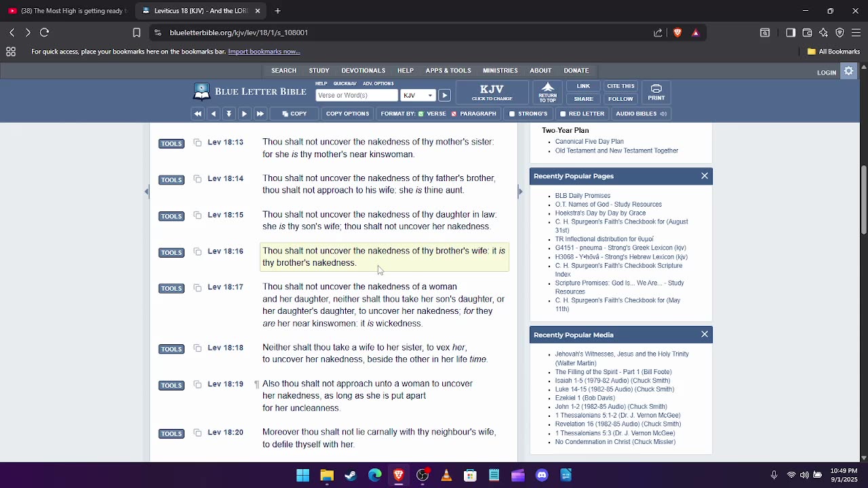Click the copy icon for Lev 18:13
868x488 pixels.
[197, 142]
